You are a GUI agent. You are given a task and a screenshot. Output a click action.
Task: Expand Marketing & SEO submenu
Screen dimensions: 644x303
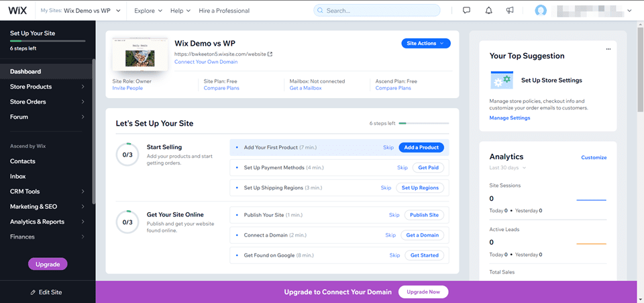83,207
